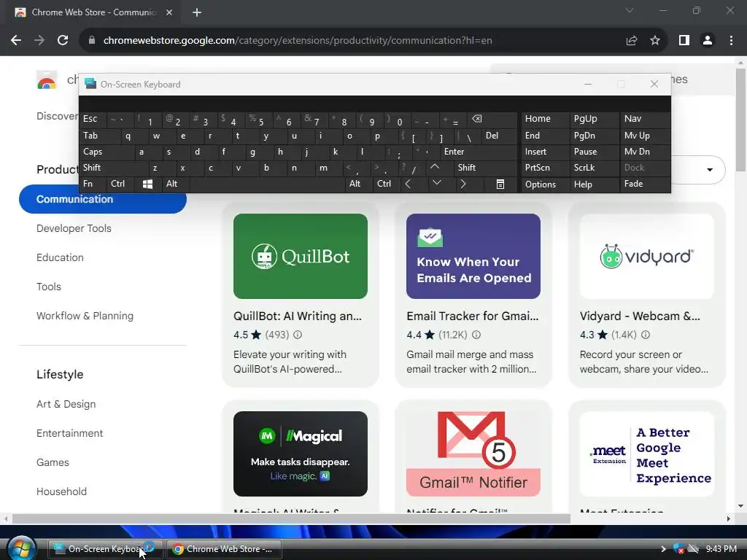Open Chrome's three-dot menu

click(x=731, y=41)
